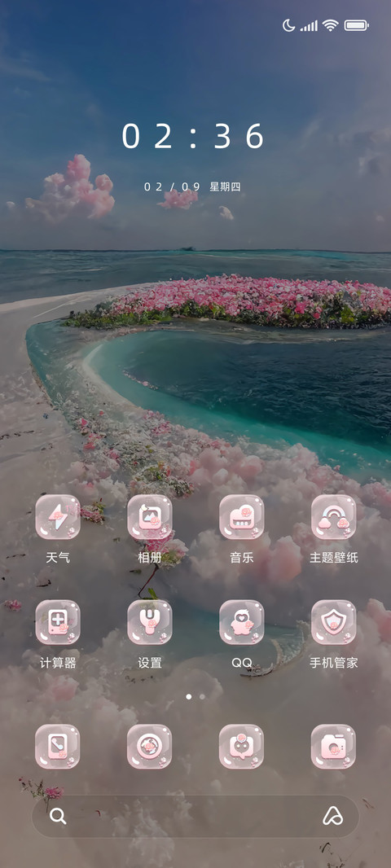Open the phone dialer dock icon

point(58,747)
